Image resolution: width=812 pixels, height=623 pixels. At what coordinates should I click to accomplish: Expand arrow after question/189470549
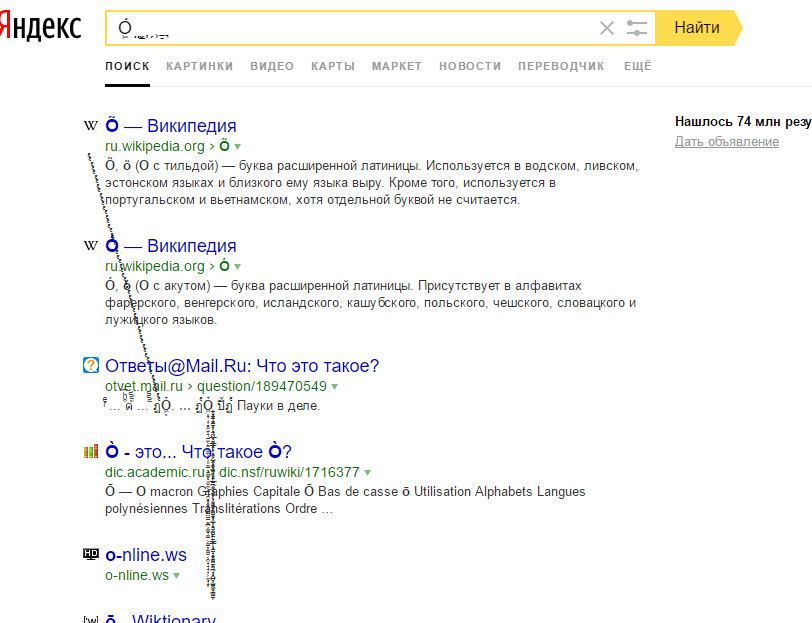pos(335,386)
